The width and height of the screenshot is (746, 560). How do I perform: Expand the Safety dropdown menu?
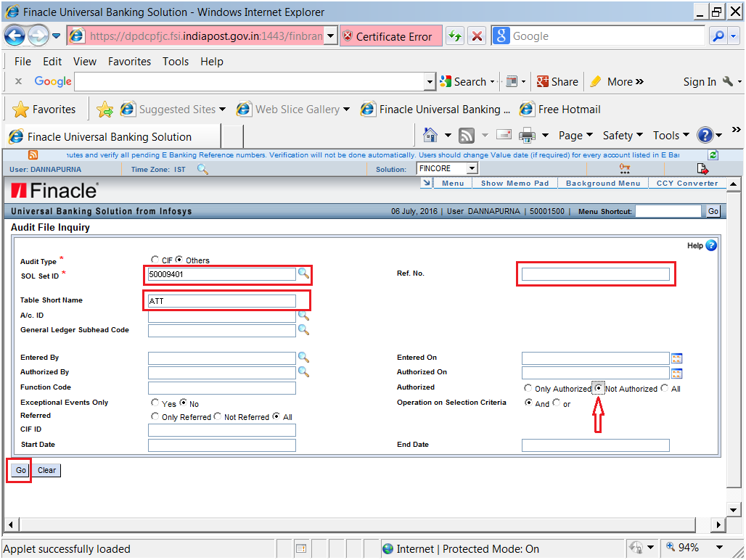tap(622, 135)
